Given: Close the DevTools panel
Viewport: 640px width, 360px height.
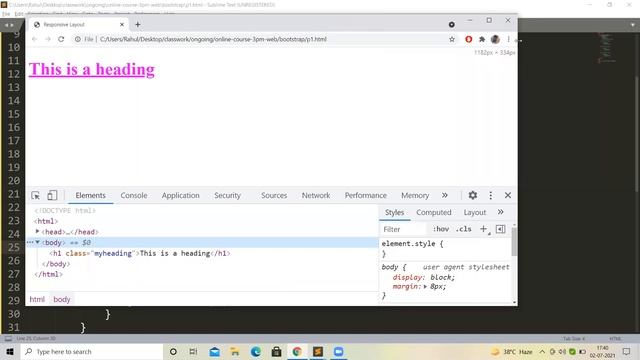Looking at the screenshot, I should click(508, 196).
